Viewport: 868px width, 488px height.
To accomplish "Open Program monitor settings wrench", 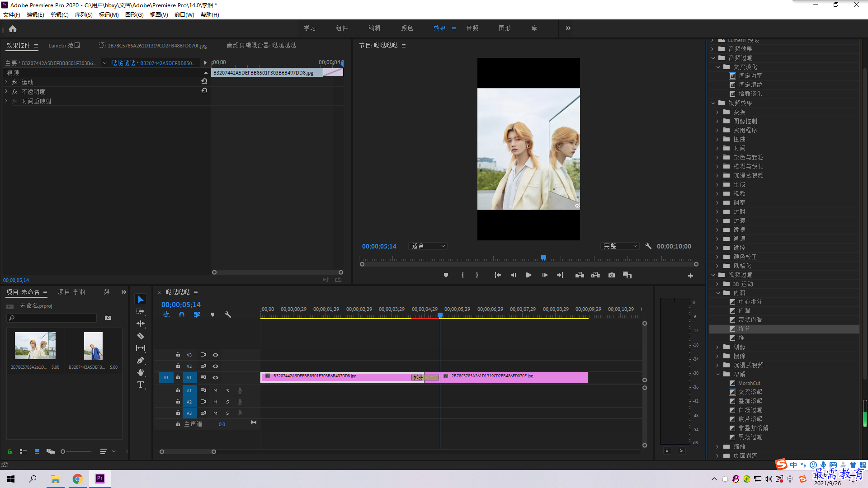I will click(x=648, y=246).
